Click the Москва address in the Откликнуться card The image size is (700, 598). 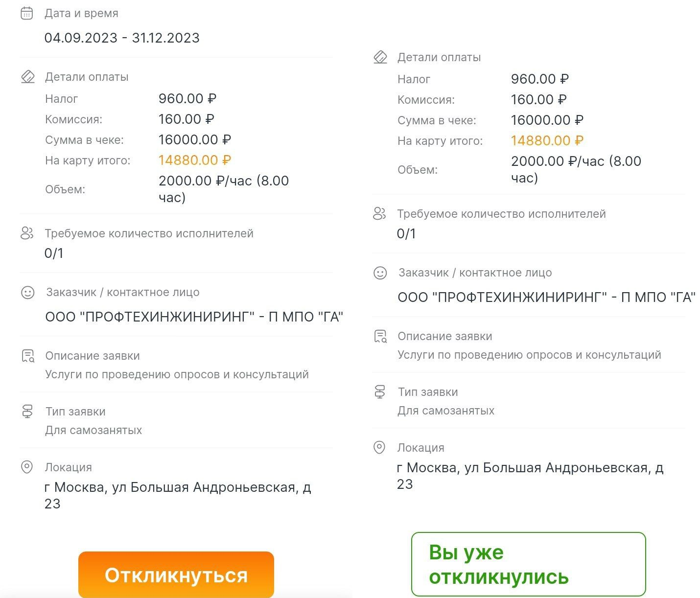tap(177, 495)
